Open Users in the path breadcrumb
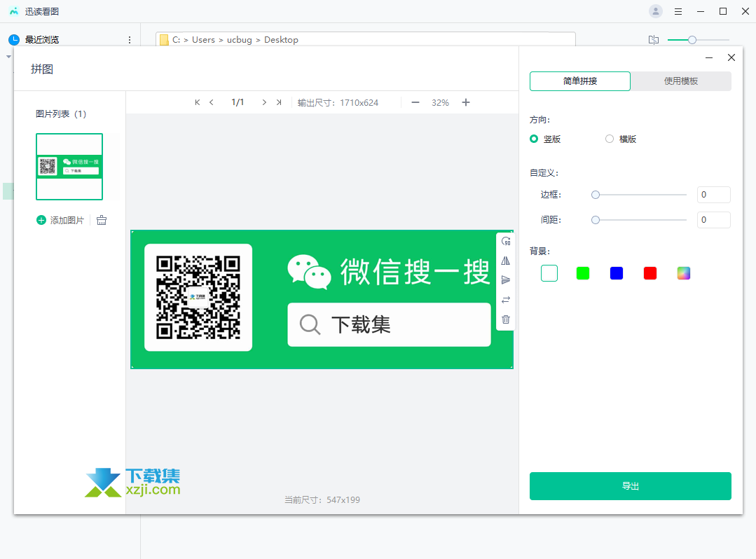756x559 pixels. (x=203, y=39)
